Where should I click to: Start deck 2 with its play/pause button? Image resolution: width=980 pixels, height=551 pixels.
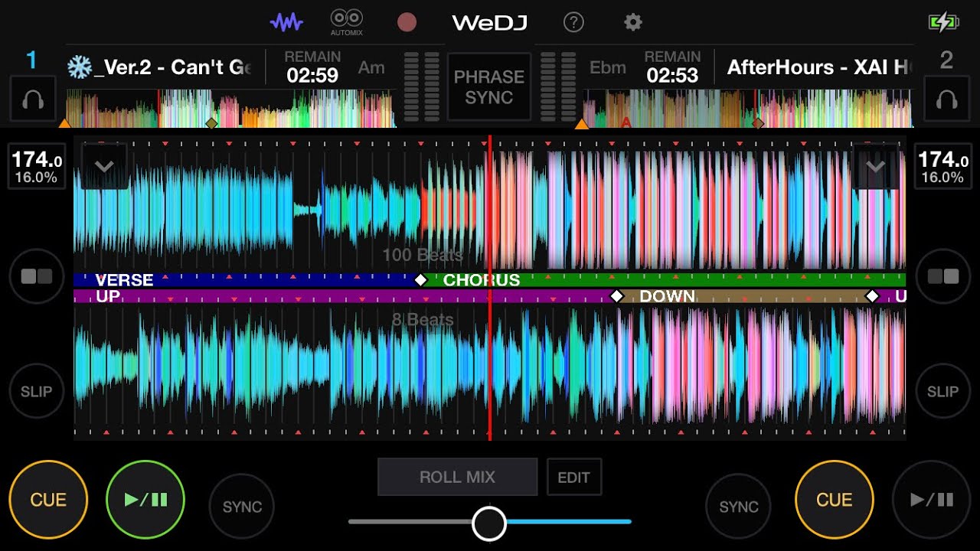[x=932, y=500]
